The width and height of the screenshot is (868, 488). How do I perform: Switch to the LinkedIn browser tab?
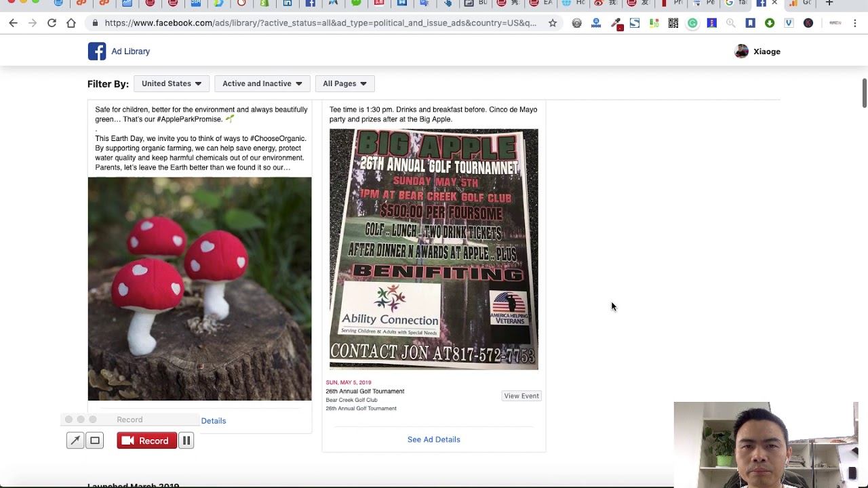(288, 3)
